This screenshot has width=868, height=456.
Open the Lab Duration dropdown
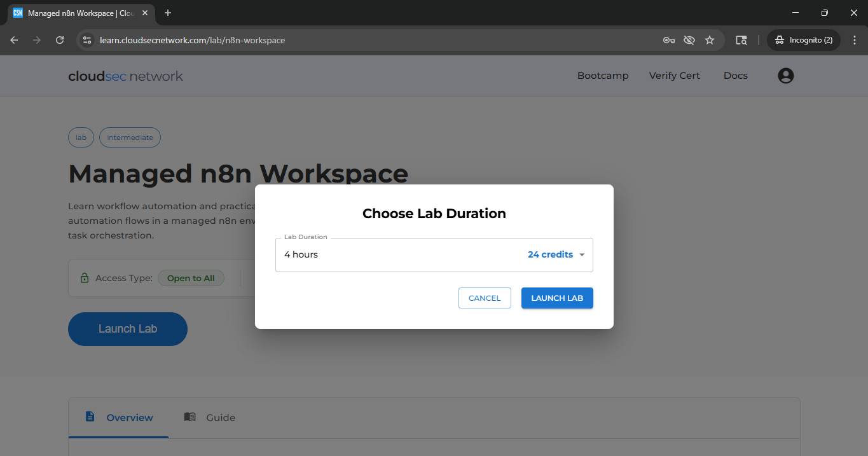(x=434, y=255)
